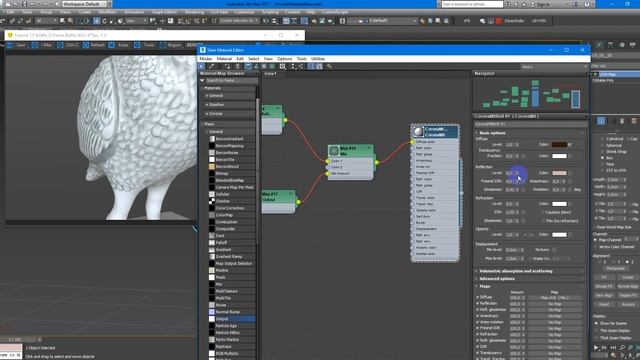Delete selected node trash icon

click(x=238, y=66)
